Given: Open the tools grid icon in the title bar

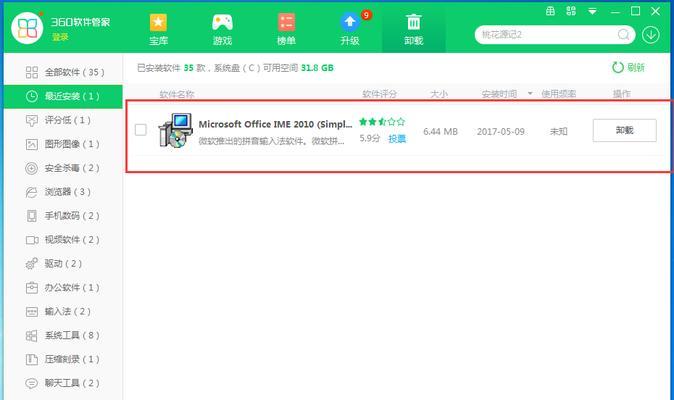Looking at the screenshot, I should (x=571, y=11).
